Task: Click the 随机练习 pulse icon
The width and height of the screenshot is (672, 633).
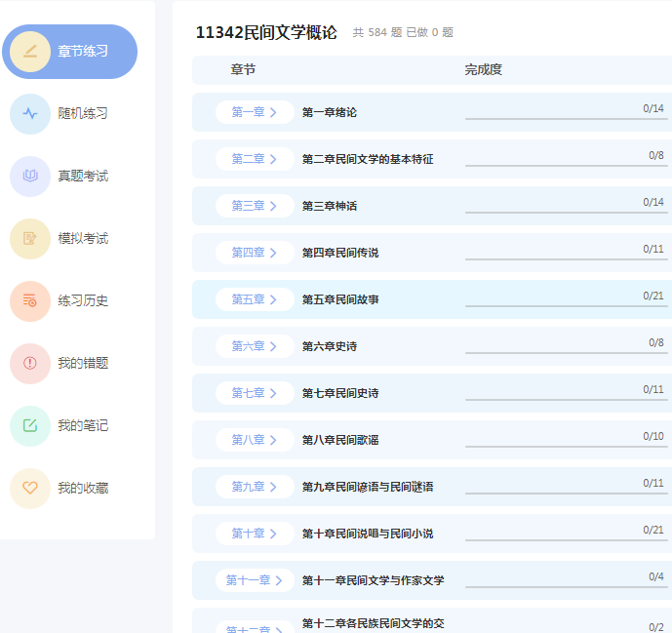Action: 30,114
